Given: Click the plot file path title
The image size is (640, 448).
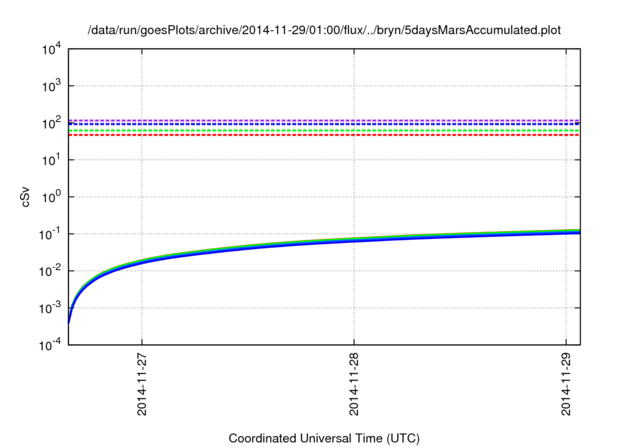Looking at the screenshot, I should point(324,30).
